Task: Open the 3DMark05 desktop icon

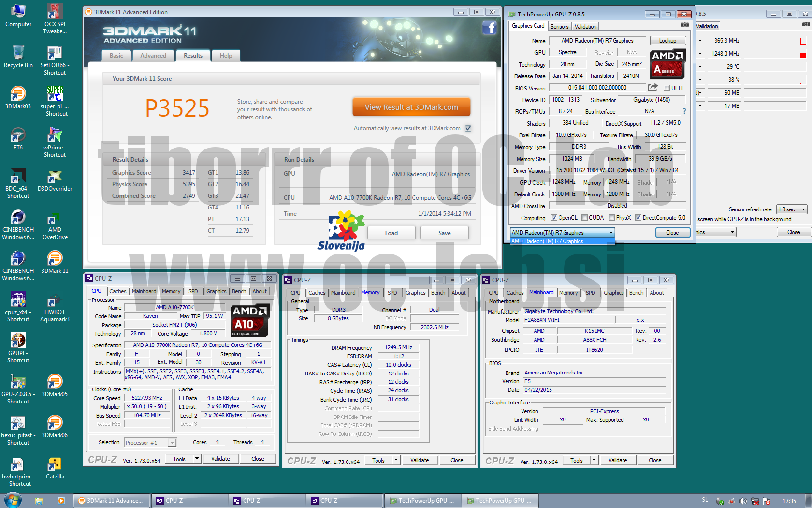Action: [x=55, y=386]
